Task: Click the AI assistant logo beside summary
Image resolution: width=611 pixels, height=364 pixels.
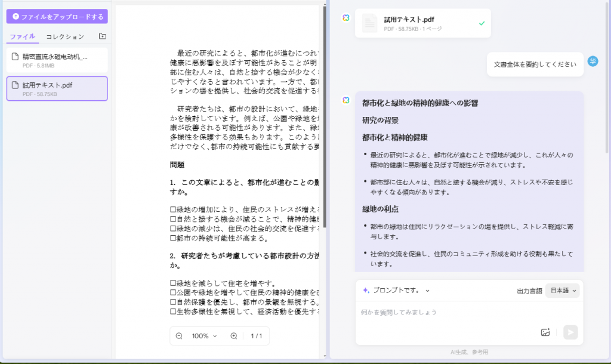Action: (346, 100)
